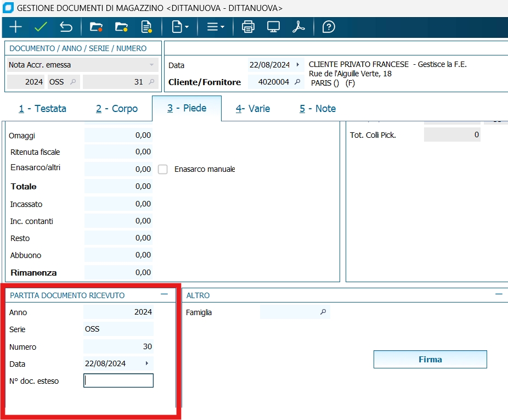This screenshot has height=420, width=508.
Task: Collapse the Partita Documento Ricevuto section
Action: (x=164, y=295)
